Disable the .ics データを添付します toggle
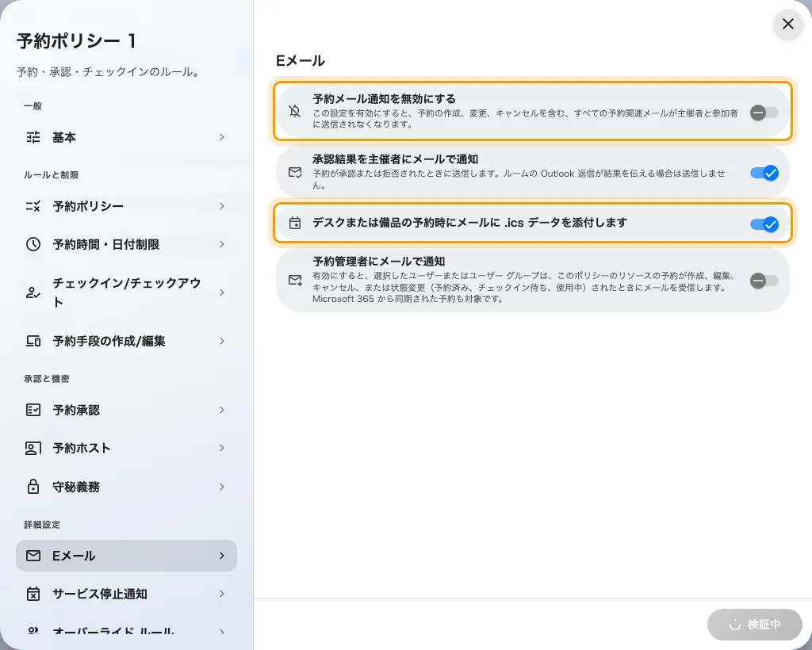The height and width of the screenshot is (650, 812). (764, 224)
